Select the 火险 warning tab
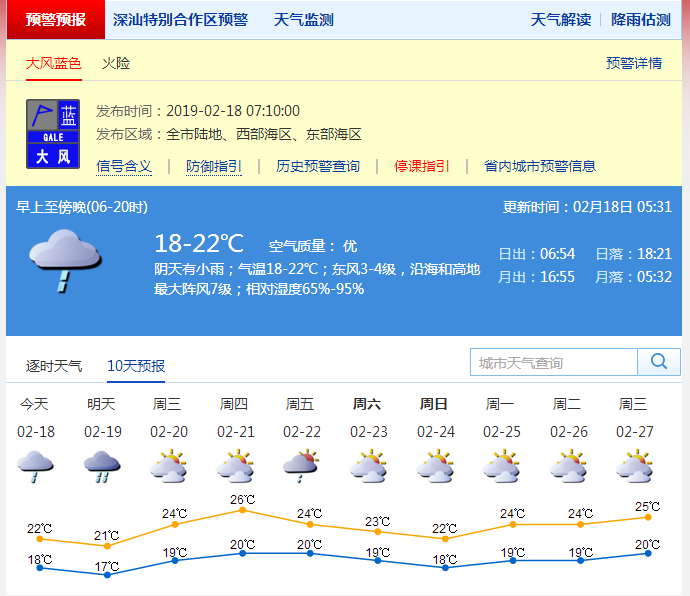The image size is (690, 596). (x=116, y=63)
